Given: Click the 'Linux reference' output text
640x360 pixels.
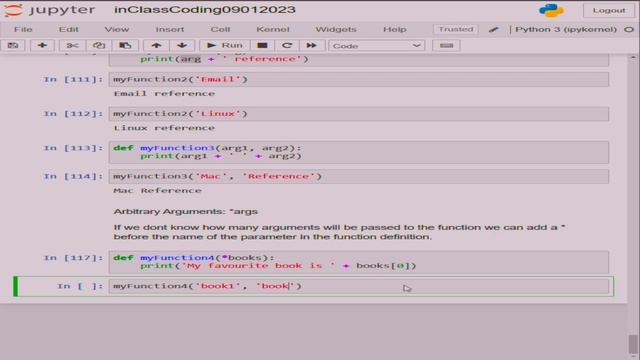Looking at the screenshot, I should (164, 128).
